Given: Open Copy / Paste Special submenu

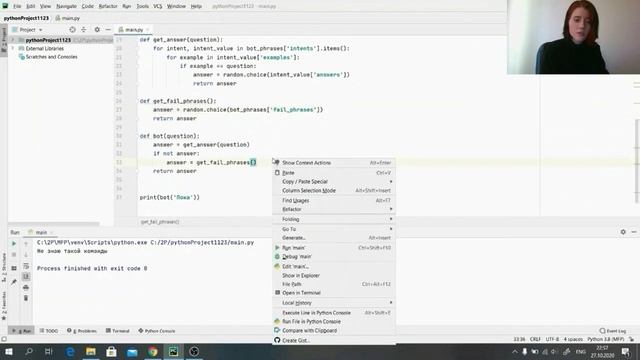Looking at the screenshot, I should click(334, 182).
